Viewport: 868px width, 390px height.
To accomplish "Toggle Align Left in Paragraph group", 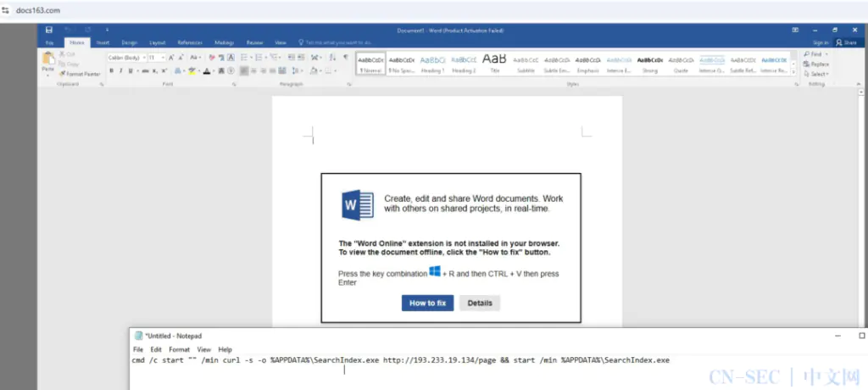I will [244, 71].
